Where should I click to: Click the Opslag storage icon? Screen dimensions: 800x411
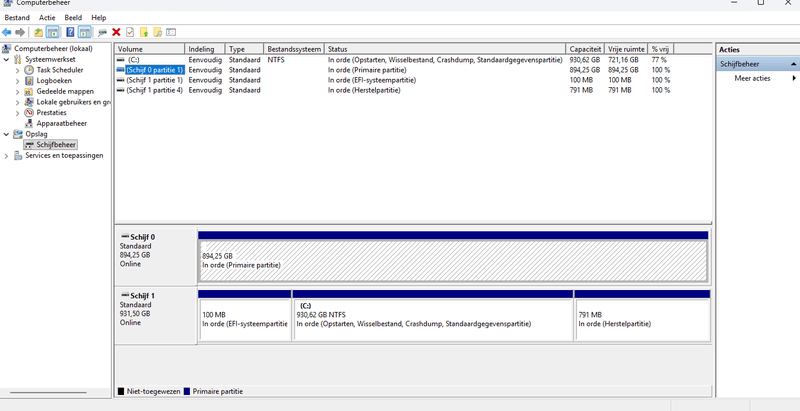[x=18, y=134]
